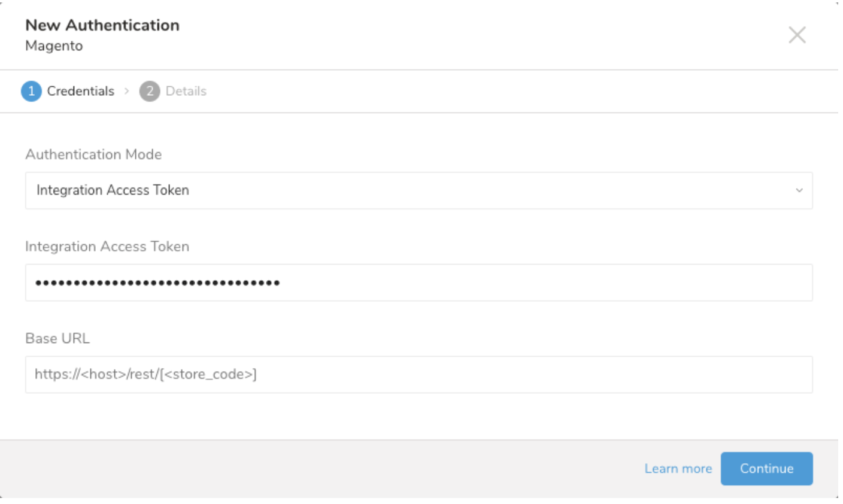Click the Authentication Mode dropdown arrow

click(x=799, y=190)
